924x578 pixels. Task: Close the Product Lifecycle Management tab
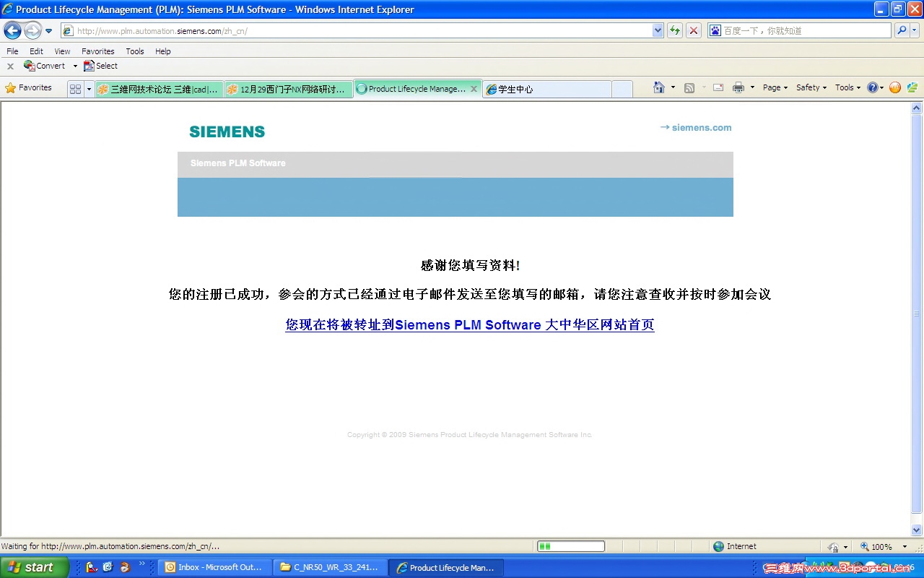click(474, 89)
